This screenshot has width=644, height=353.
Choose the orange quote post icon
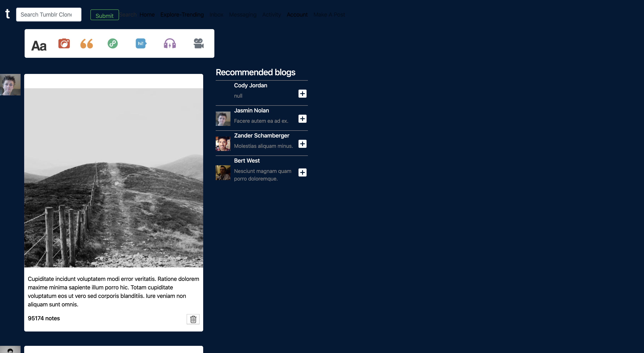tap(87, 43)
